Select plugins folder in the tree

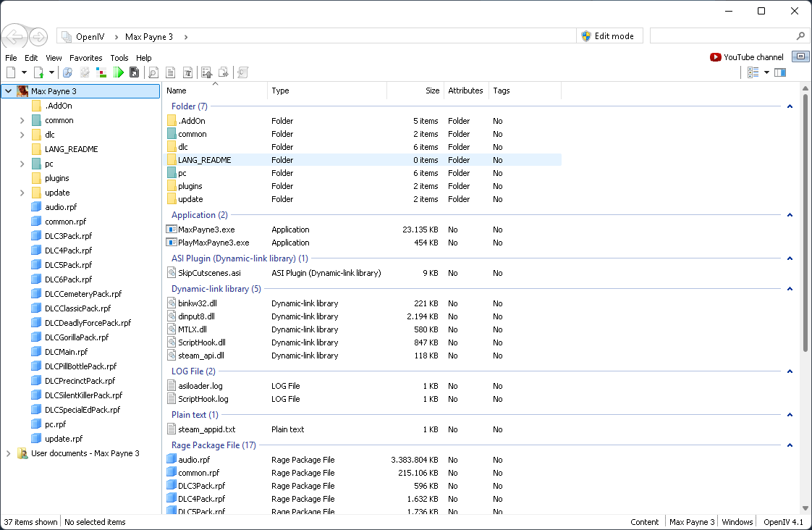[57, 178]
